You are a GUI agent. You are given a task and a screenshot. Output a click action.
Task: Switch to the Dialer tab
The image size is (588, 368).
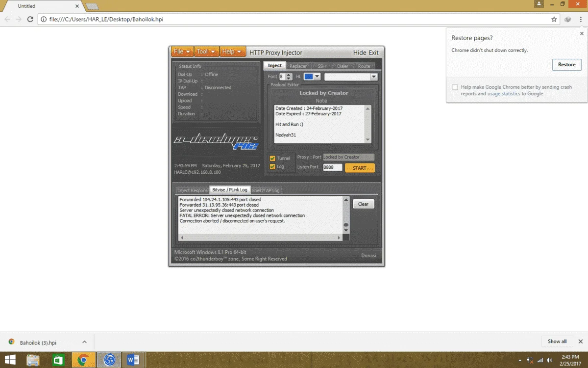pos(343,66)
